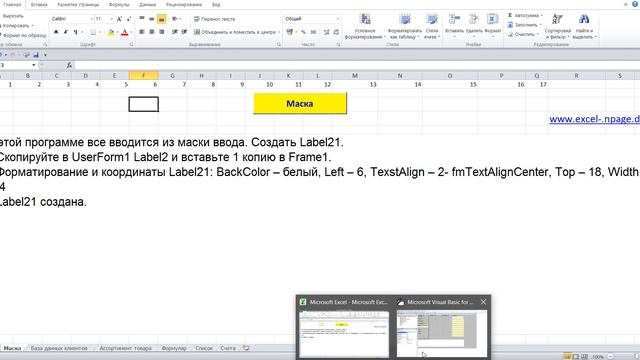
Task: Click Объединить и поместить в центре
Action: [x=235, y=32]
